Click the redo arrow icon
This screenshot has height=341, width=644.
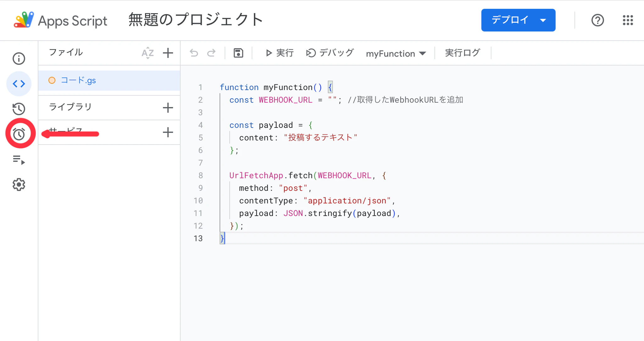pyautogui.click(x=211, y=53)
